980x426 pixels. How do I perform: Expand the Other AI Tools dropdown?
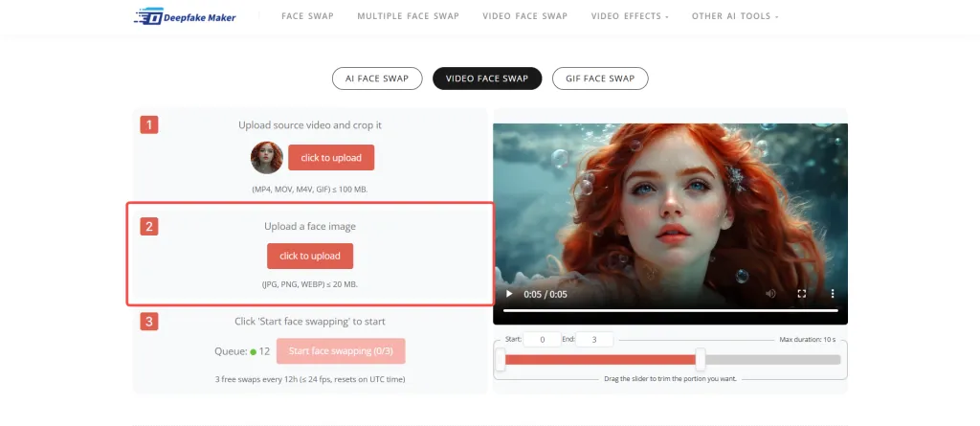coord(735,16)
